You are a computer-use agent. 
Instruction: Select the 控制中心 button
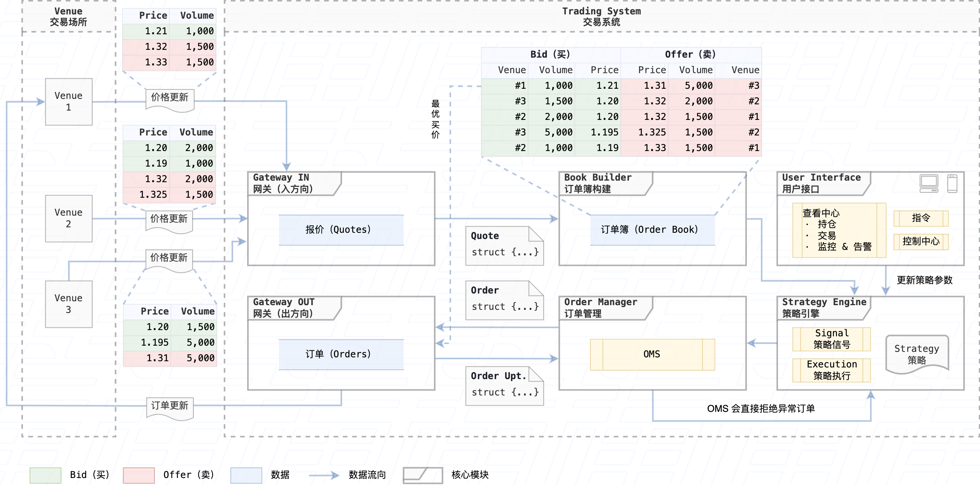click(921, 242)
